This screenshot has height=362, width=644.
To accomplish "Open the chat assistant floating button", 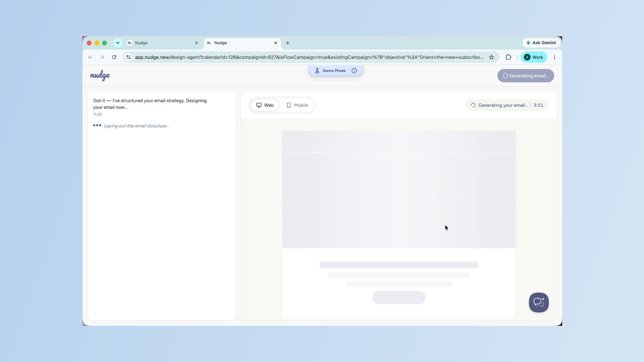I will (x=539, y=302).
